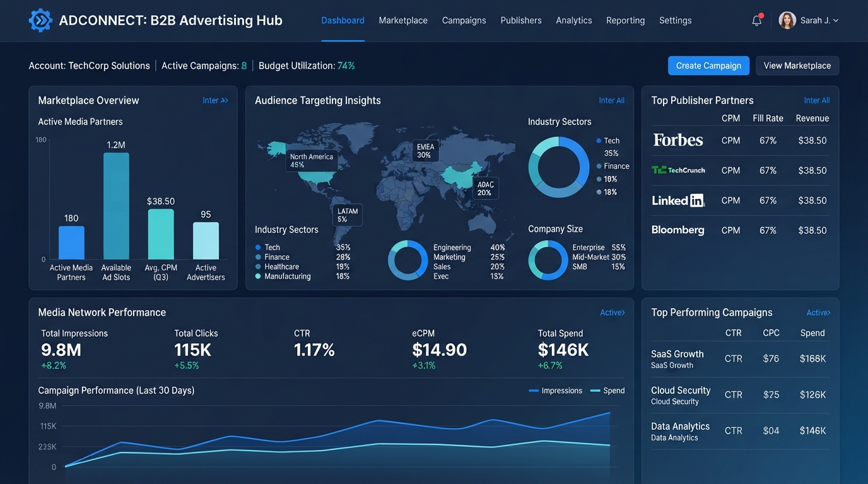Click Inter All in Top Publisher Partners

click(816, 100)
